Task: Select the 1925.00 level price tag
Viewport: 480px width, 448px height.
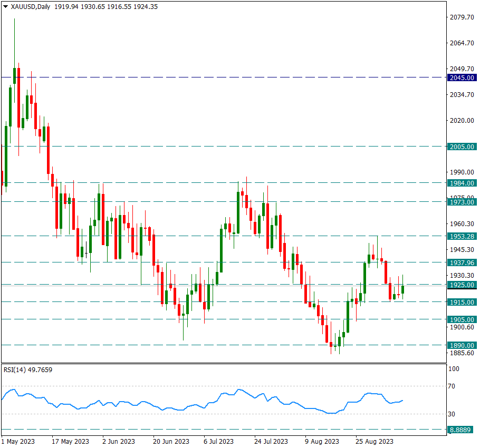Action: (462, 285)
